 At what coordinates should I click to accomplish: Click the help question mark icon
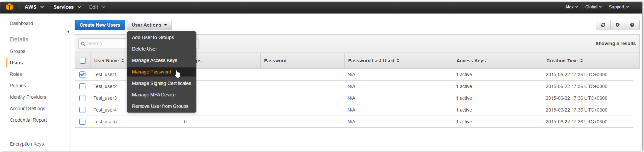tap(632, 25)
